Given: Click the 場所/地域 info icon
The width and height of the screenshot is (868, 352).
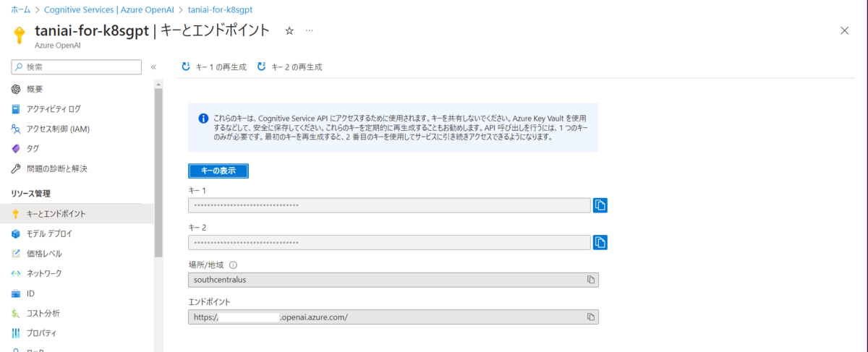Looking at the screenshot, I should [233, 265].
